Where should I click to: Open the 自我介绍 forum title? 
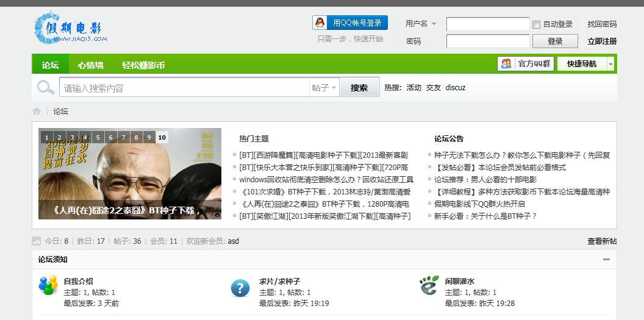tap(79, 282)
